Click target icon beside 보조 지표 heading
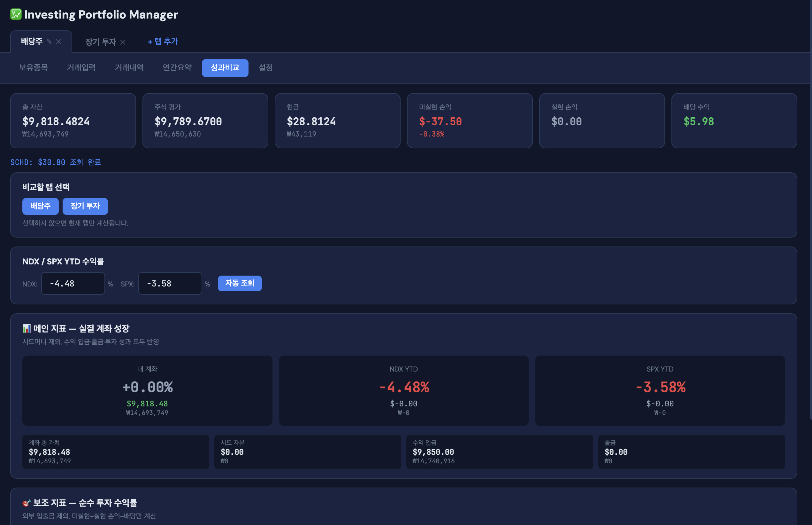This screenshot has height=525, width=812. click(27, 503)
